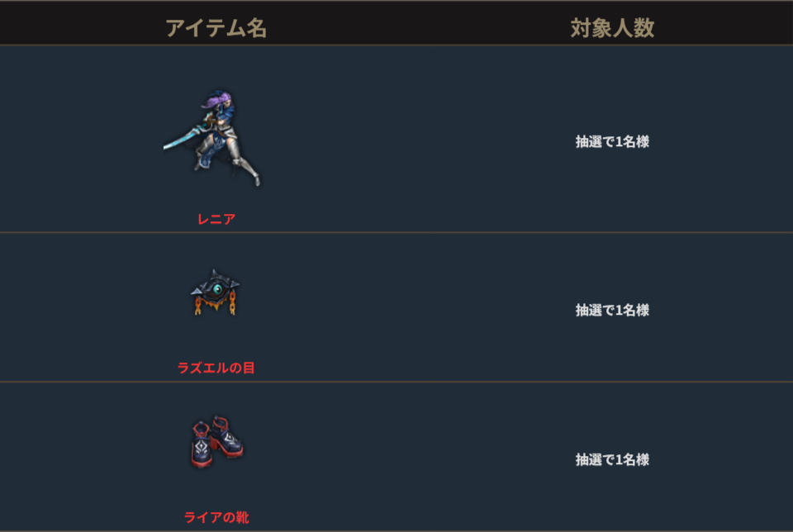Select 抽選で1名様 text in the ライアの靴 row
793x532 pixels.
tap(612, 459)
